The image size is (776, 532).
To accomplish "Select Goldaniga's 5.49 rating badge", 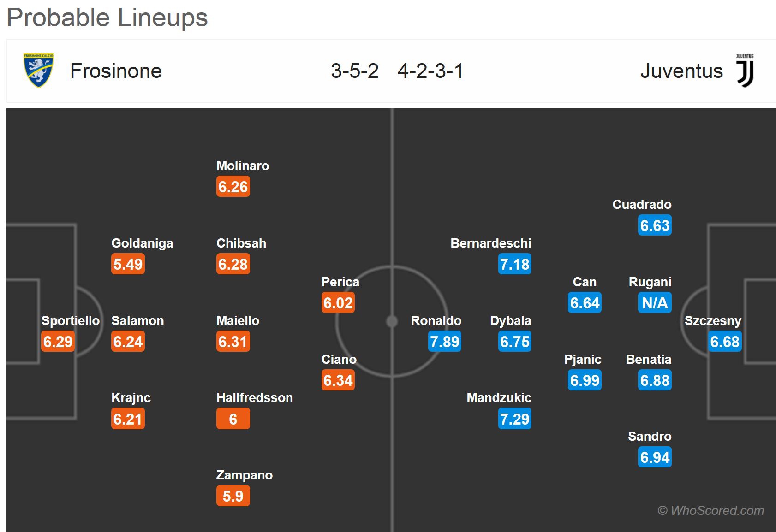I will 128,264.
